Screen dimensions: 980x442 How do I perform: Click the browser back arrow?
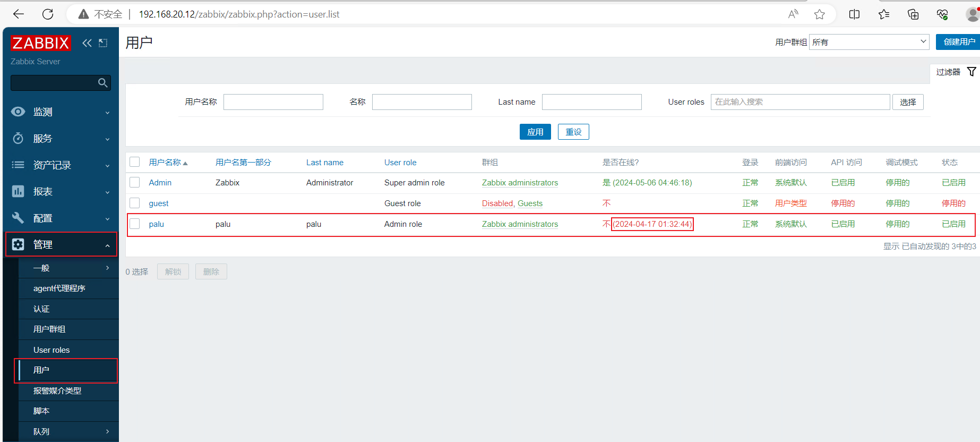tap(19, 14)
